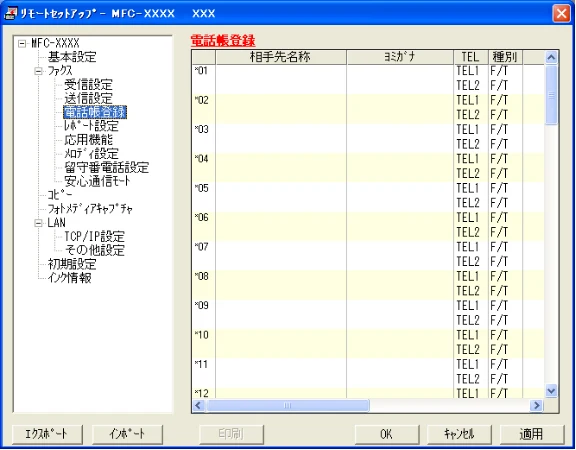Open メロディ設定 in the tree
This screenshot has width=576, height=450.
click(x=91, y=154)
